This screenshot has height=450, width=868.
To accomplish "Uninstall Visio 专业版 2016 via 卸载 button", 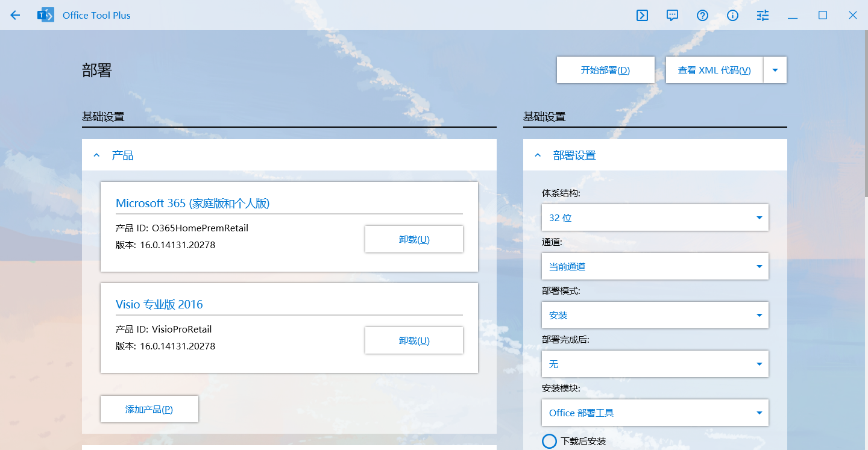I will click(x=414, y=340).
